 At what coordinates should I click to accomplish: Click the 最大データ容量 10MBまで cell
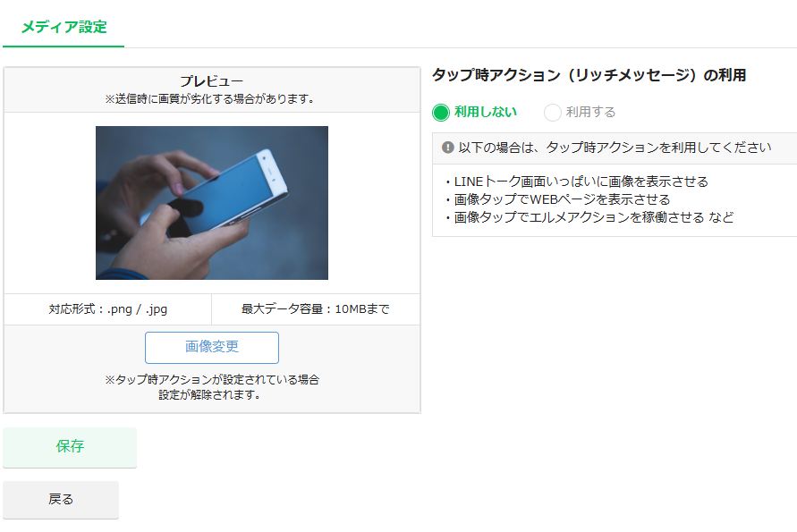[x=316, y=309]
